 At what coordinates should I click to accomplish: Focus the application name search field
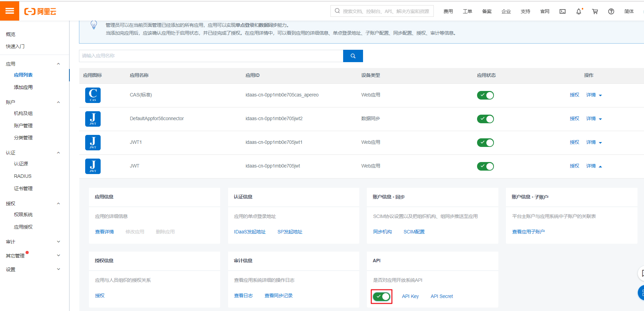pyautogui.click(x=211, y=56)
